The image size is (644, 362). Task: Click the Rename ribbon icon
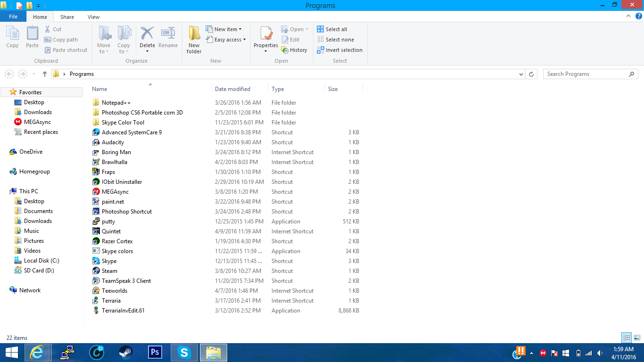click(x=168, y=37)
